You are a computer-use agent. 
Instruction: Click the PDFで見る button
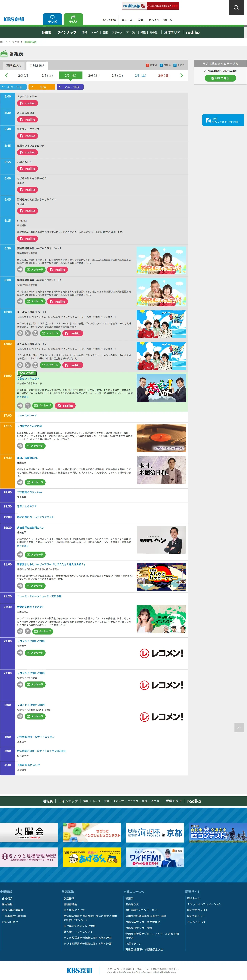coord(220,78)
